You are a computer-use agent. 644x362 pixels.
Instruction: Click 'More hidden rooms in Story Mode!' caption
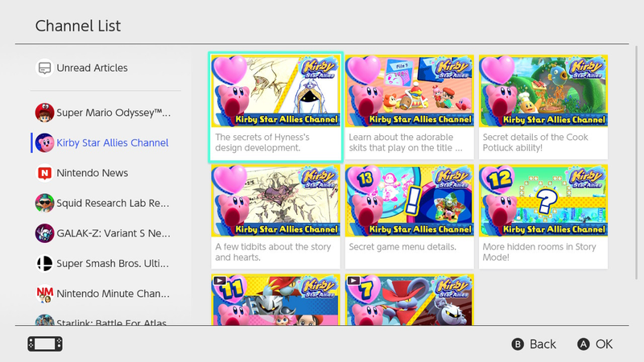click(539, 252)
